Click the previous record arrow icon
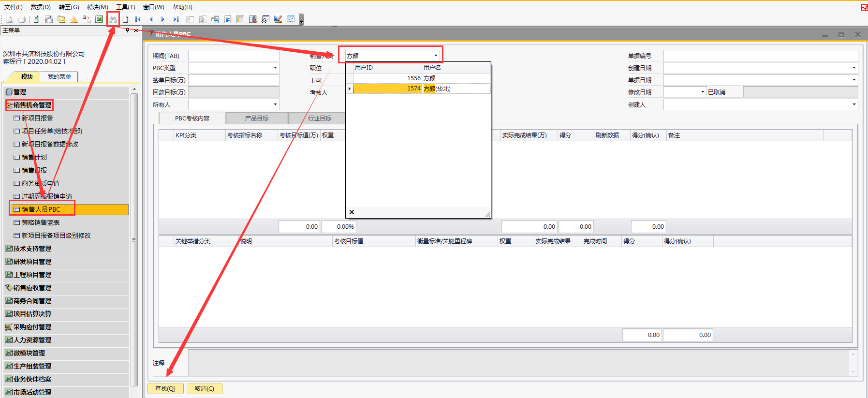 click(x=151, y=19)
